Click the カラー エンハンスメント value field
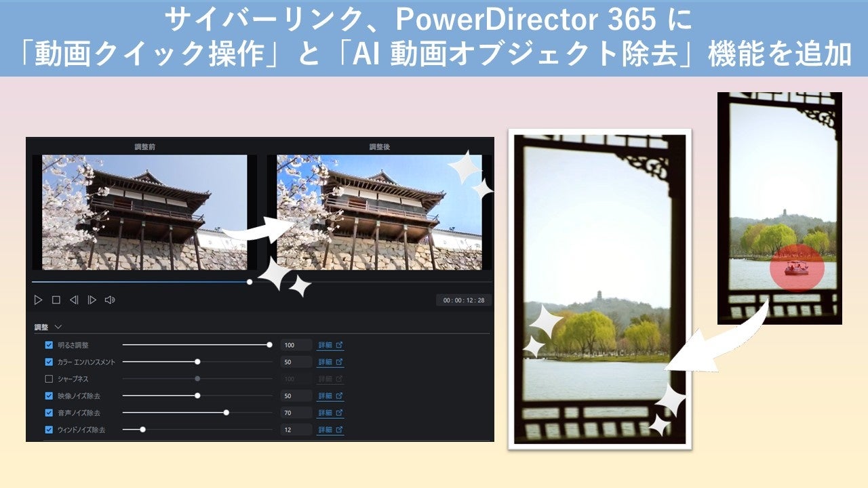 pos(296,362)
